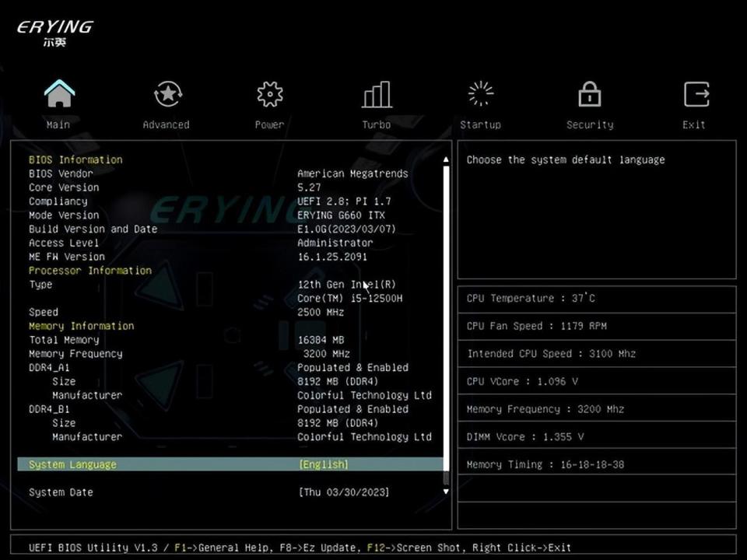Viewport: 747px width, 560px height.
Task: Select the Startup spinner icon
Action: (481, 93)
